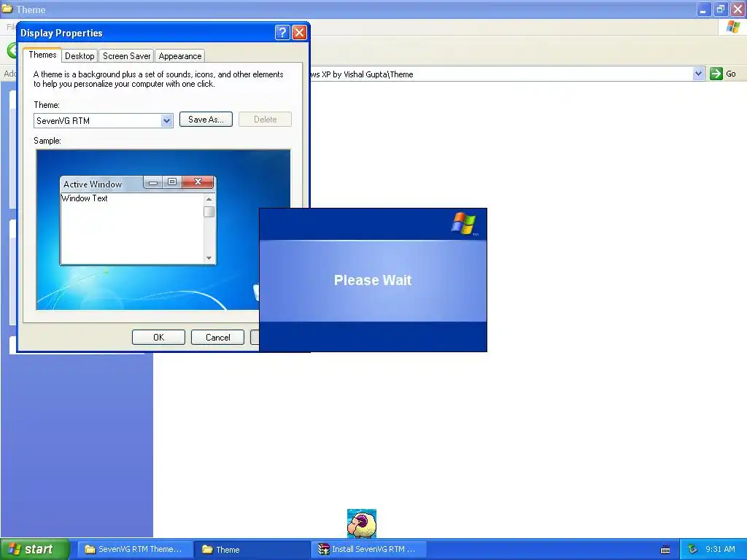Click the green Go arrow button

point(716,74)
